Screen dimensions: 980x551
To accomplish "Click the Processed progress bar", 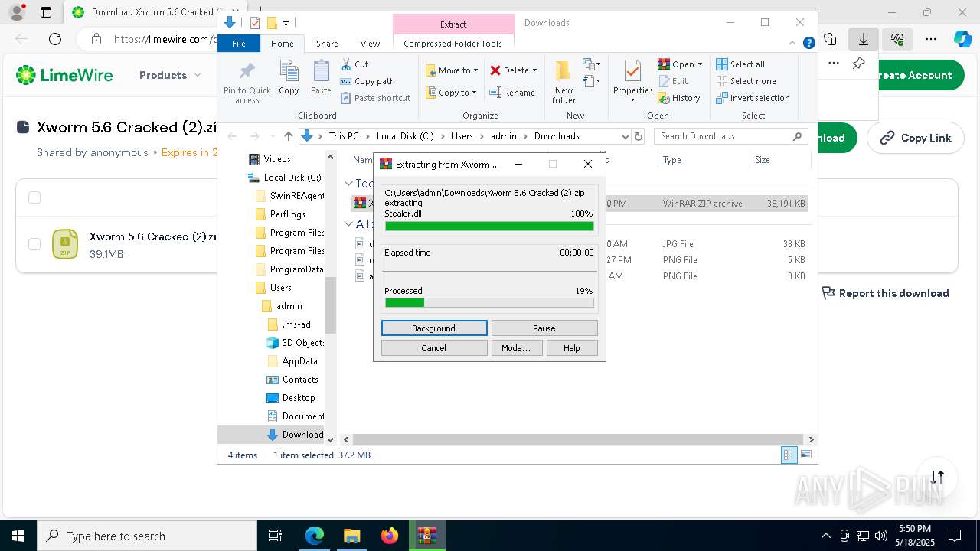I will [489, 303].
